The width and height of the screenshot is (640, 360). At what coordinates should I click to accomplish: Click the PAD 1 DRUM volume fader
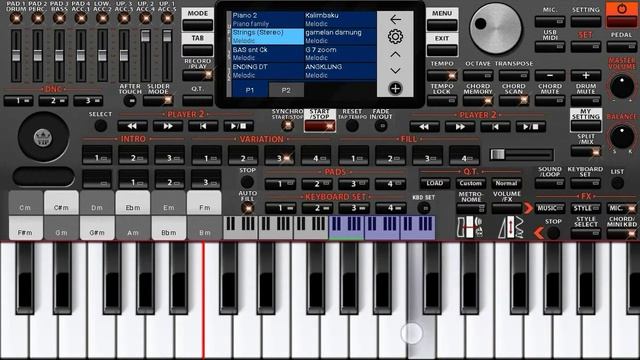click(16, 56)
